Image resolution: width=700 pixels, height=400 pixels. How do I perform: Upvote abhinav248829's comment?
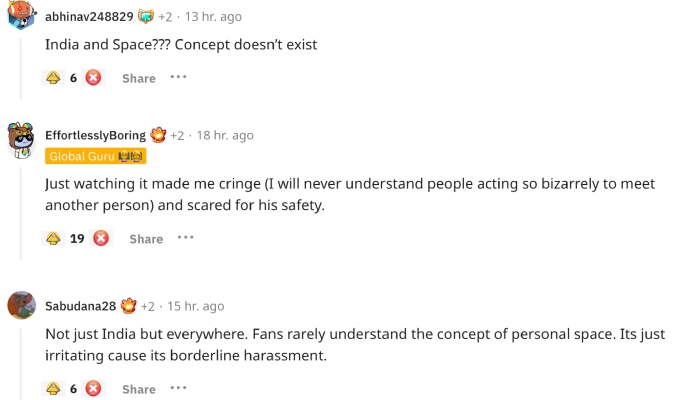pyautogui.click(x=54, y=78)
